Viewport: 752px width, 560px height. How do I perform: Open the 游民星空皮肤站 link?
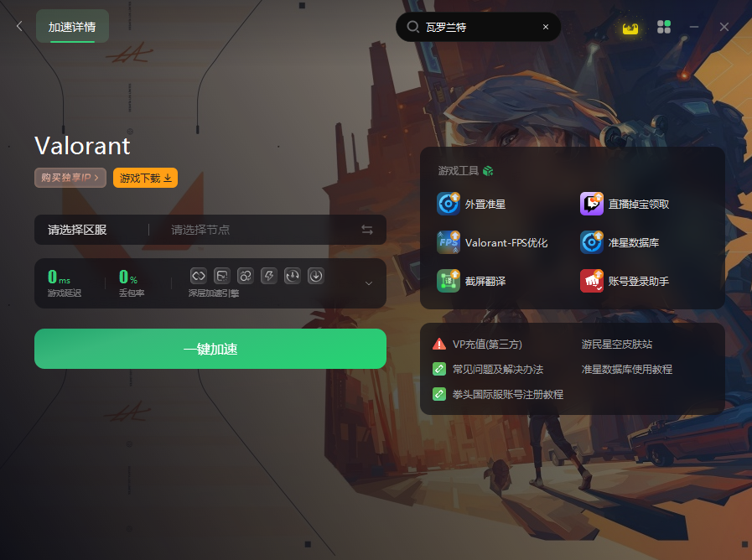[x=617, y=345]
